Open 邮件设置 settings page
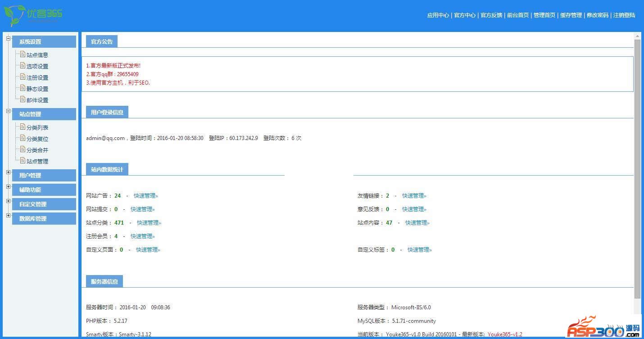The image size is (644, 339). [x=37, y=100]
